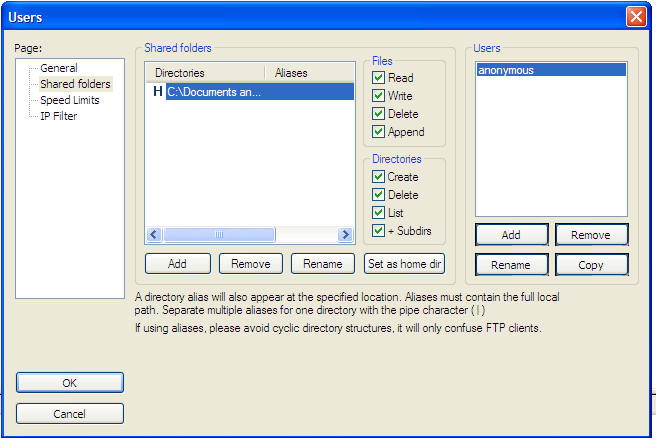Select the anonymous user entry
656x438 pixels.
pyautogui.click(x=506, y=71)
